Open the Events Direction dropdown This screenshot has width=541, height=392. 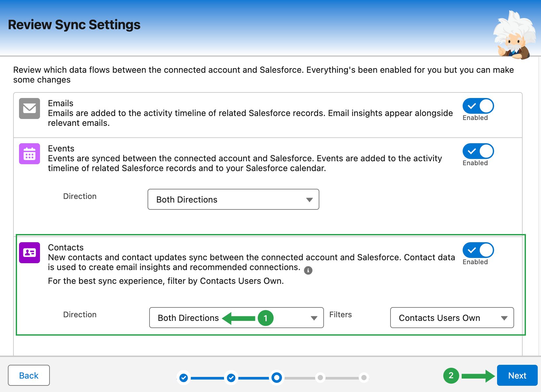[x=233, y=199]
